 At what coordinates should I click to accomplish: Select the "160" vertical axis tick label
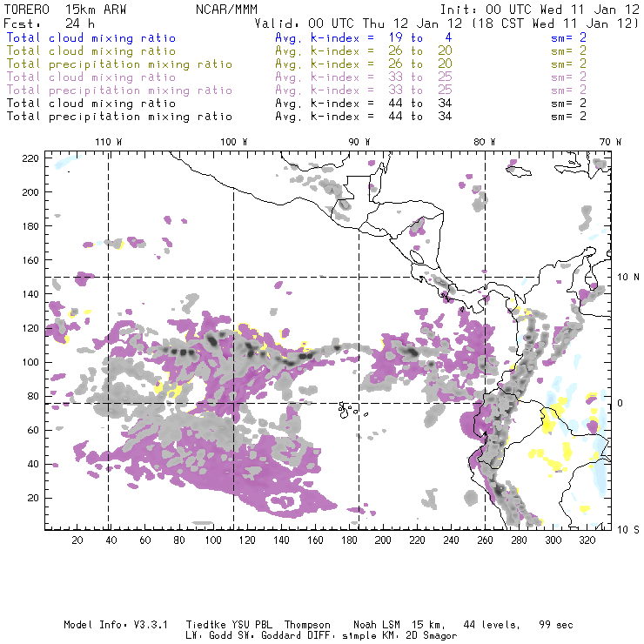point(30,260)
